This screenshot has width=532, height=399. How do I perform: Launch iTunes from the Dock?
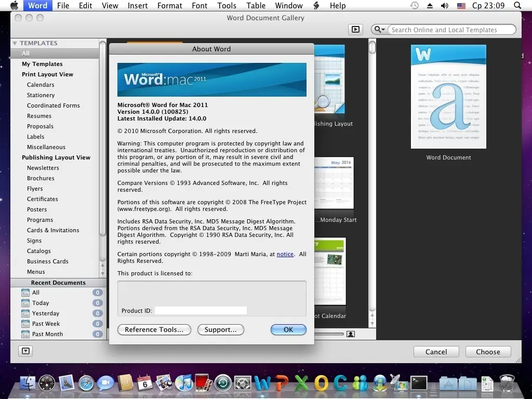[x=184, y=383]
